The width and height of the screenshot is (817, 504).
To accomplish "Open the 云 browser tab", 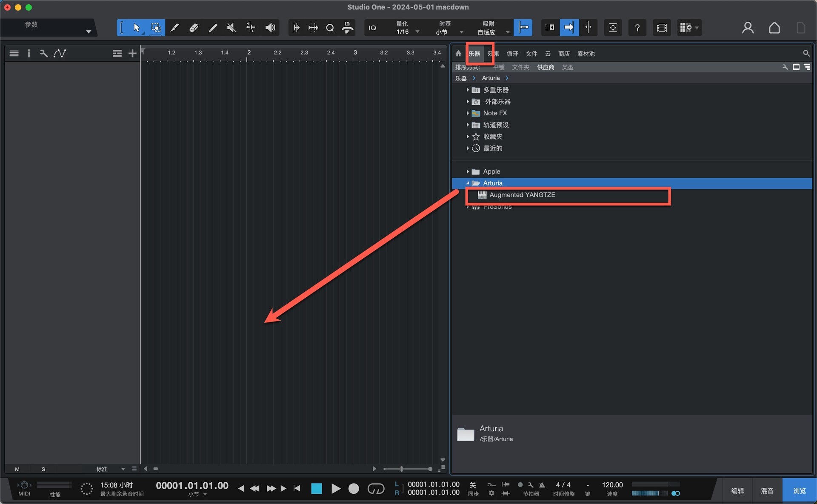I will pos(548,54).
